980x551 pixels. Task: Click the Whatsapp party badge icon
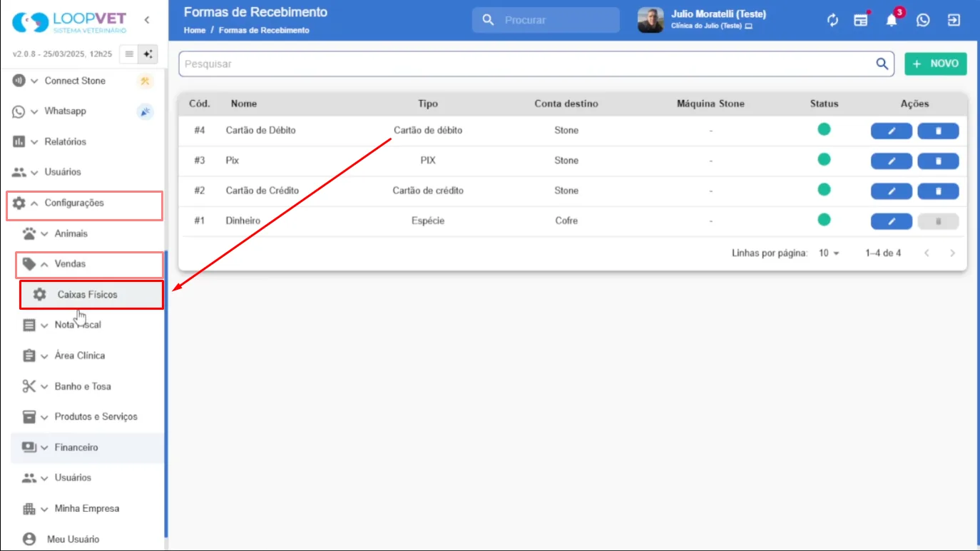coord(146,111)
